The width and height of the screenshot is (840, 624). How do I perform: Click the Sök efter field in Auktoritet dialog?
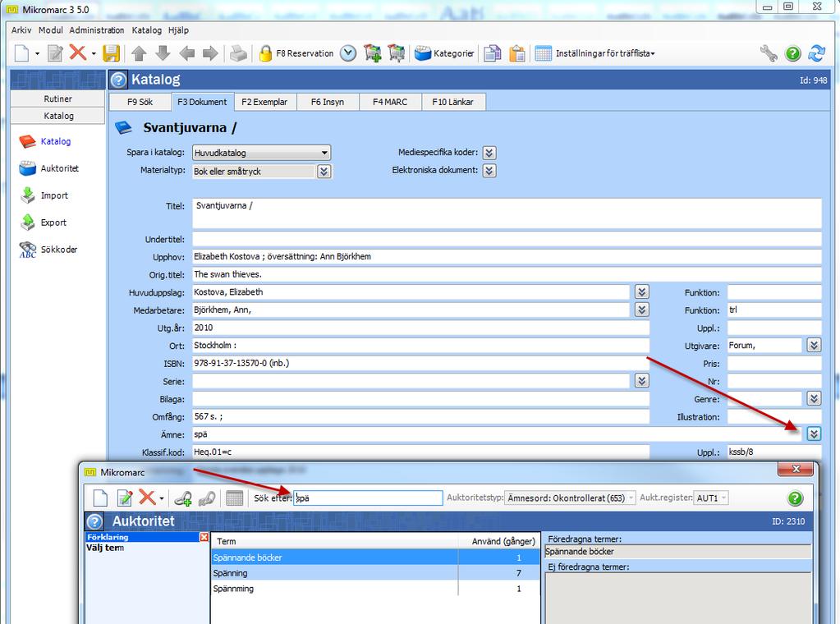(x=368, y=498)
